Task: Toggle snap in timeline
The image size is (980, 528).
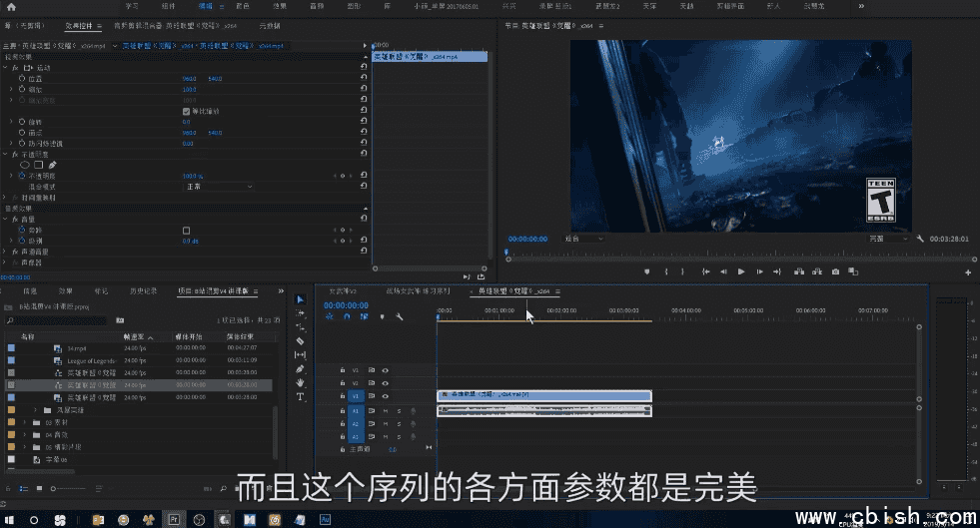Action: [x=347, y=317]
